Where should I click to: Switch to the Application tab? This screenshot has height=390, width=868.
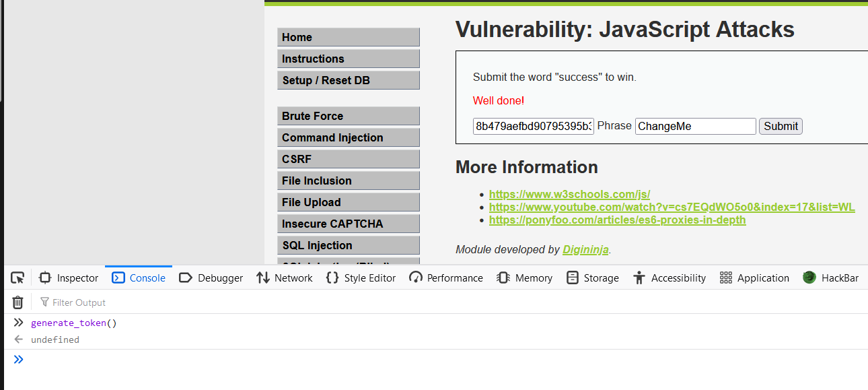coord(754,278)
